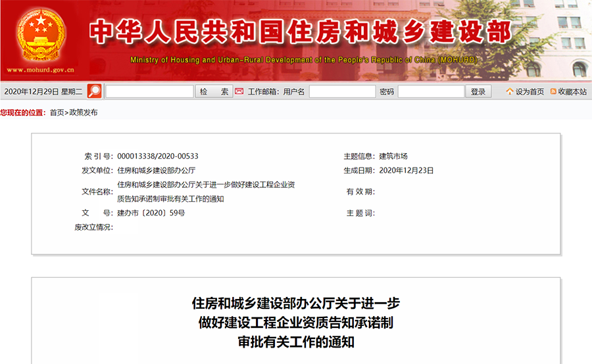Click the bold notice headline text

[296, 323]
